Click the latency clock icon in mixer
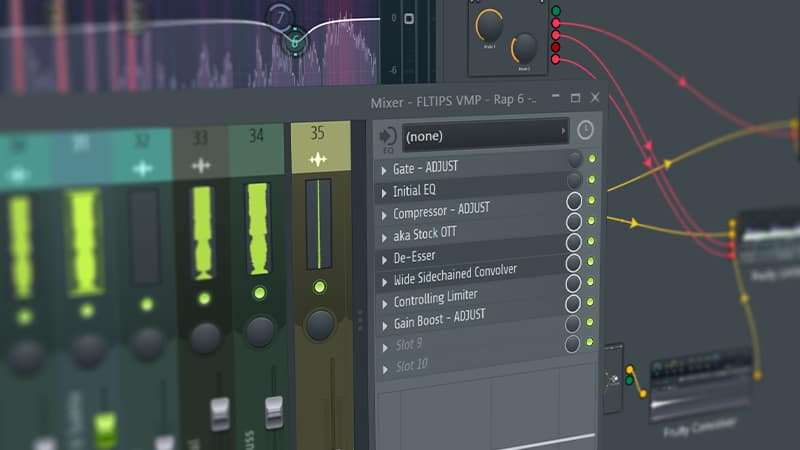 click(x=585, y=130)
